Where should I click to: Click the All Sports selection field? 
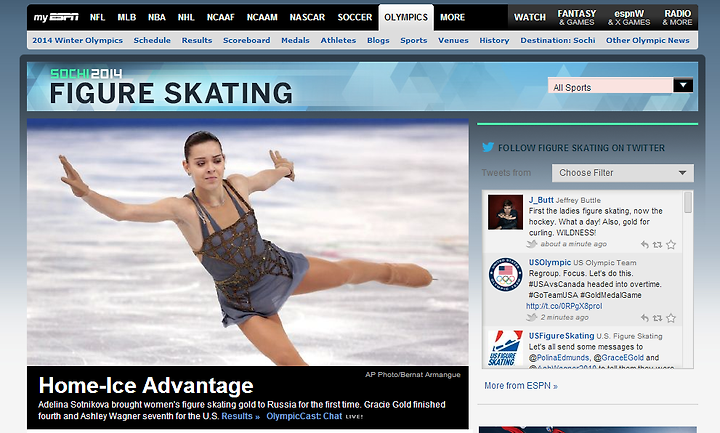tap(610, 85)
